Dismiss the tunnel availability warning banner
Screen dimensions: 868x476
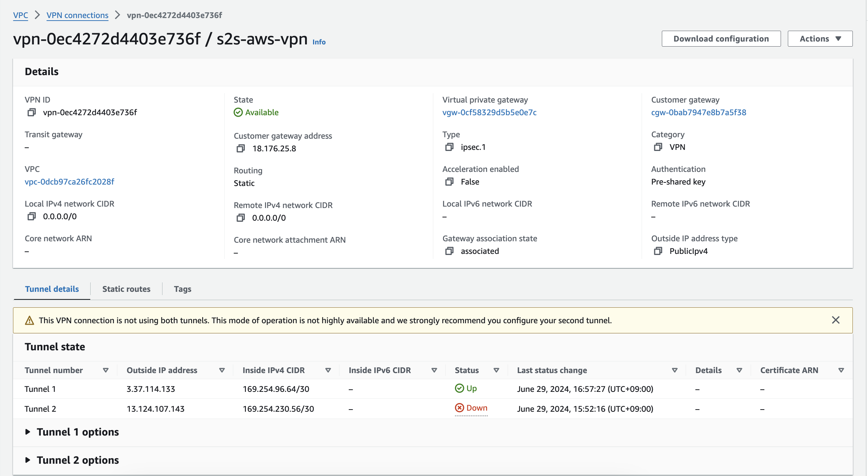click(836, 320)
